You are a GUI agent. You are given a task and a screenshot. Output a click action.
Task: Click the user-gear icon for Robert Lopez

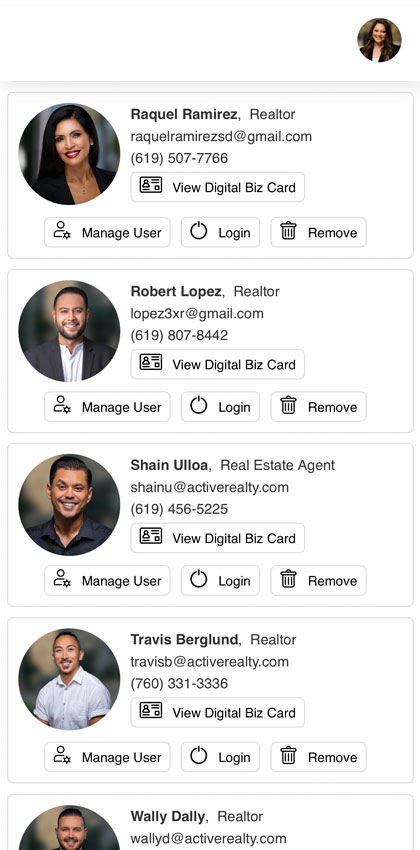[62, 405]
